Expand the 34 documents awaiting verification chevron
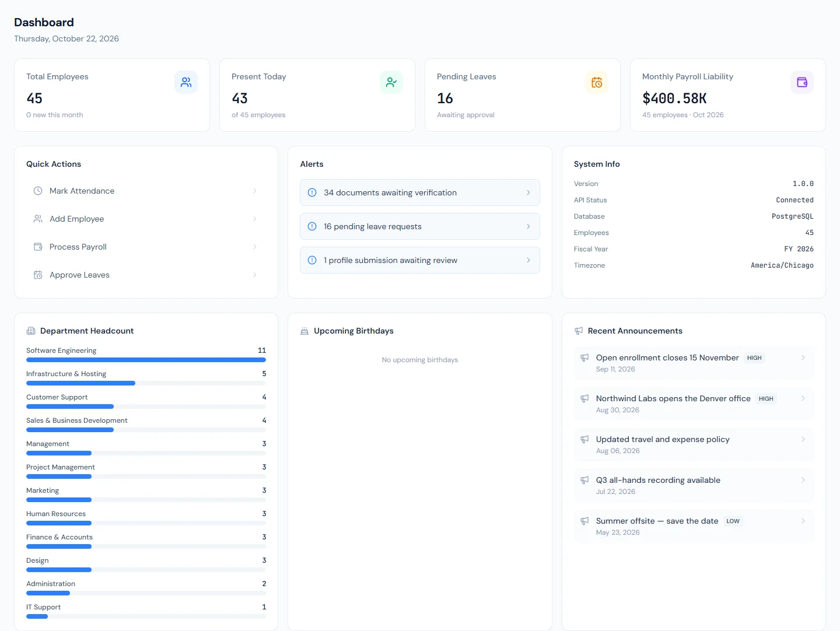The height and width of the screenshot is (631, 840). pos(528,192)
